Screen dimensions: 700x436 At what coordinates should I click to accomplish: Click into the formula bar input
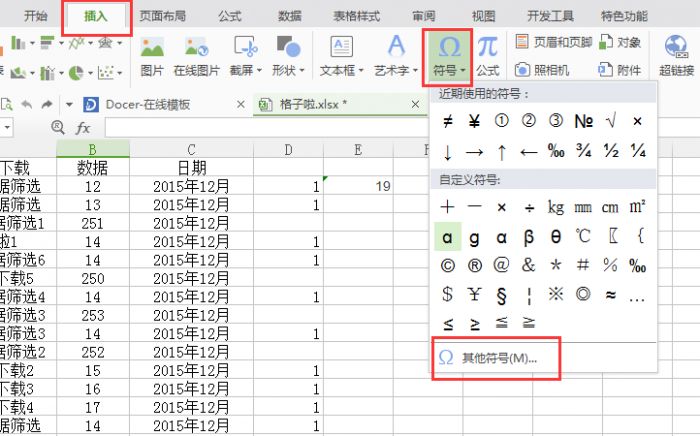coord(266,128)
